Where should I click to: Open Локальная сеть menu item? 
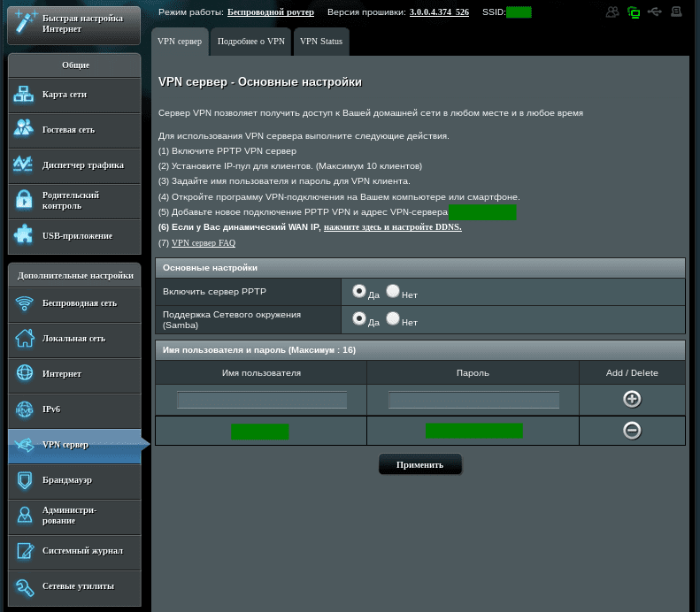coord(74,339)
